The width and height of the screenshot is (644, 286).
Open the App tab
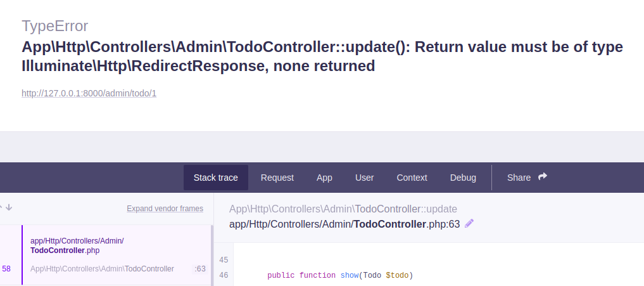click(324, 178)
